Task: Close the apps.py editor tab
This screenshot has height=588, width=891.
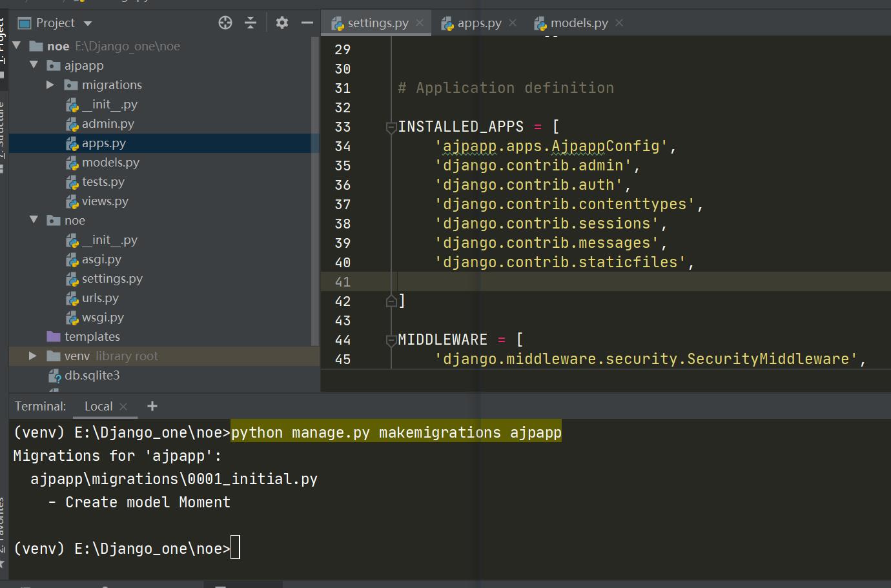Action: click(x=513, y=23)
